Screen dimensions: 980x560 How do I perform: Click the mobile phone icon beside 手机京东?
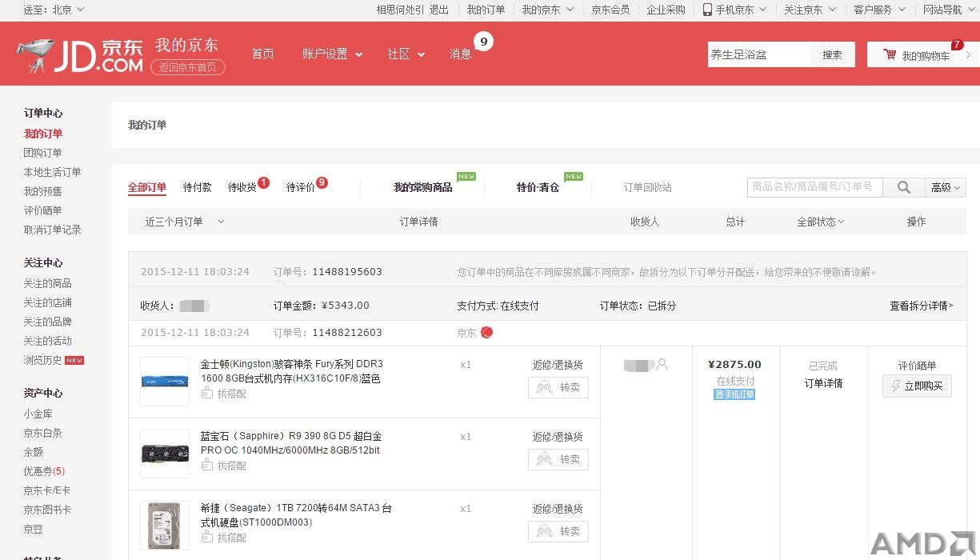(708, 10)
